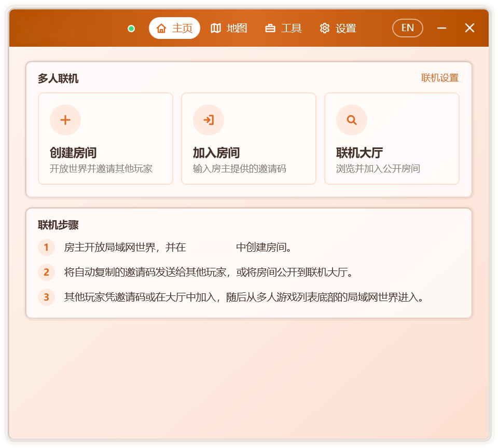The width and height of the screenshot is (498, 448).
Task: Click the text 浏览并加入公开房间
Action: pos(378,168)
